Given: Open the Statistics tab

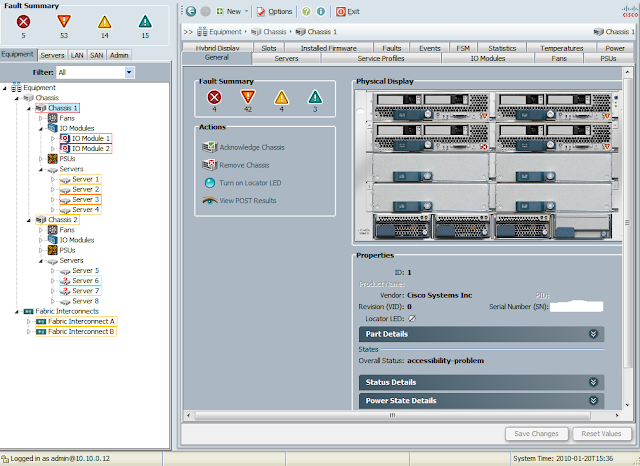Looking at the screenshot, I should click(502, 48).
